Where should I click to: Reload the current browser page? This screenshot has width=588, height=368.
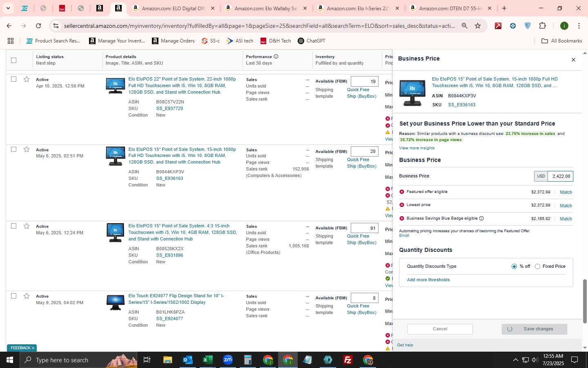[x=38, y=26]
